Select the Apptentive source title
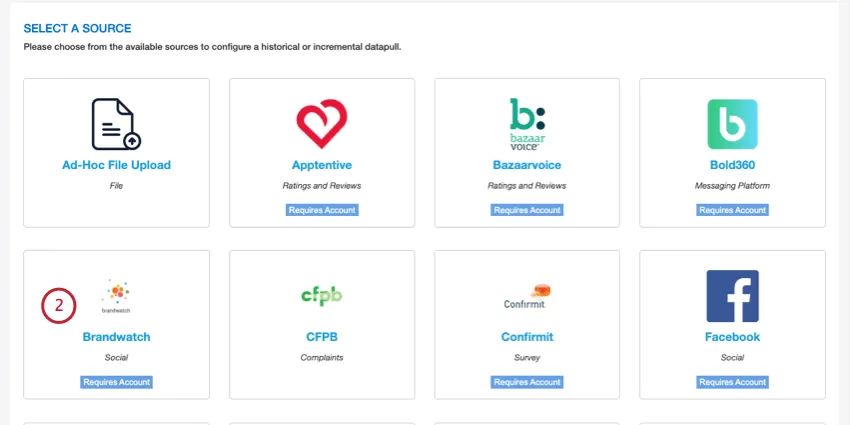Screen dimensions: 850x425 (321, 165)
